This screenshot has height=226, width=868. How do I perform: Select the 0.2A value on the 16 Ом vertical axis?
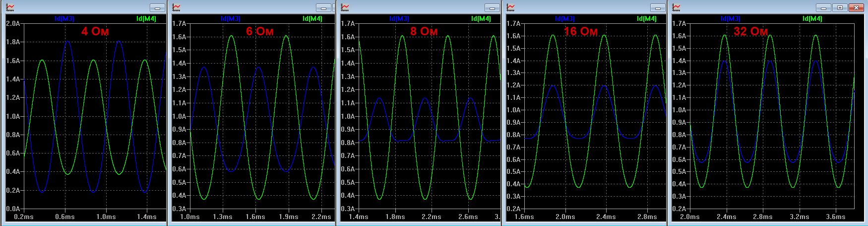514,209
